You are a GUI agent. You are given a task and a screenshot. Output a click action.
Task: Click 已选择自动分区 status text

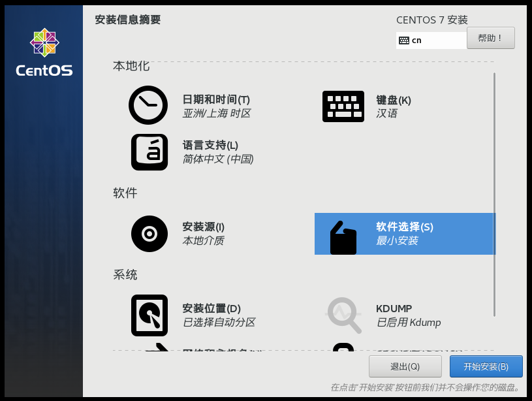(219, 322)
